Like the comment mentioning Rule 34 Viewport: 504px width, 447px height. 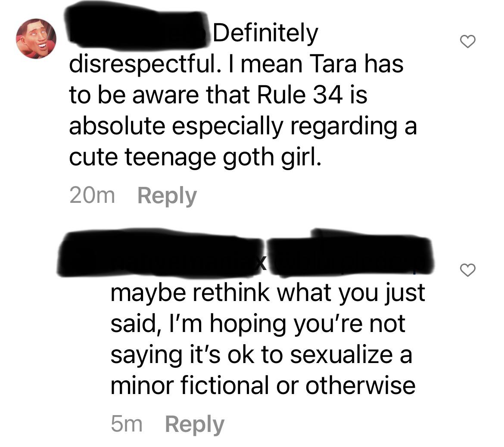pyautogui.click(x=467, y=41)
